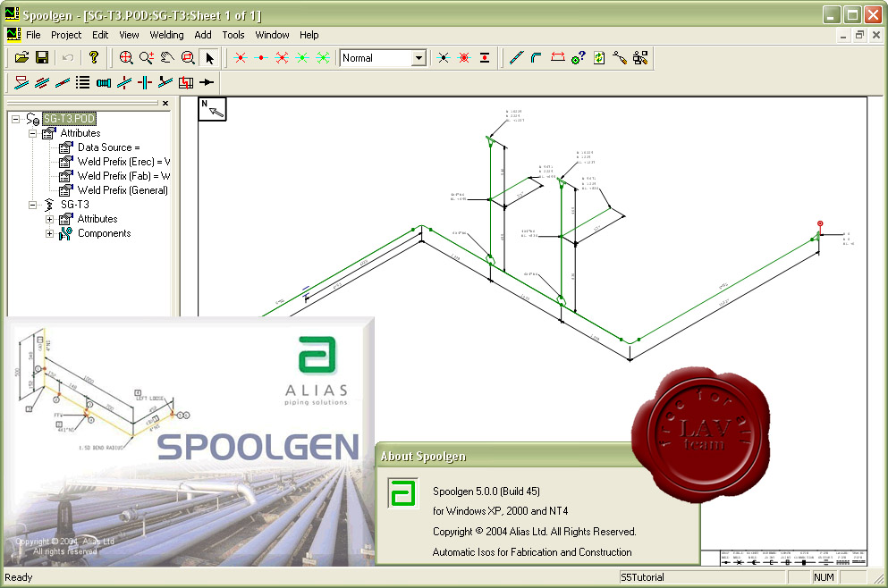The height and width of the screenshot is (588, 888).
Task: Close the tree panel with its X
Action: click(165, 103)
